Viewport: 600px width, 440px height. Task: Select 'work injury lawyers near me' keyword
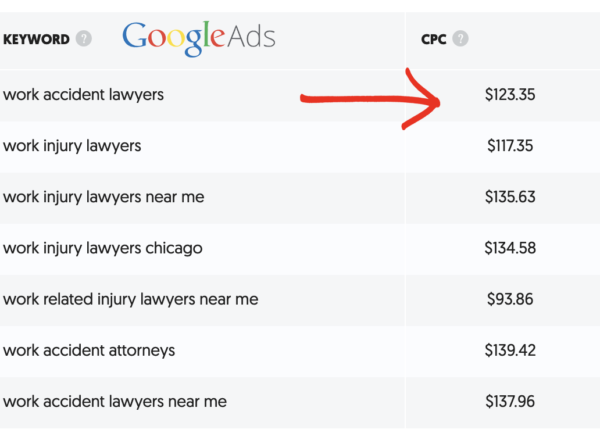click(x=104, y=197)
